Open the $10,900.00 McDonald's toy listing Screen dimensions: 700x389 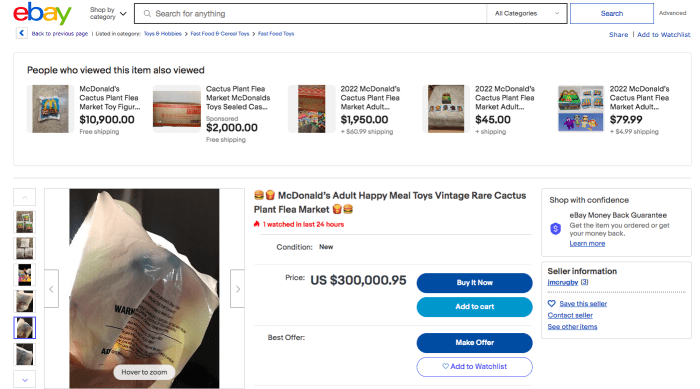83,109
